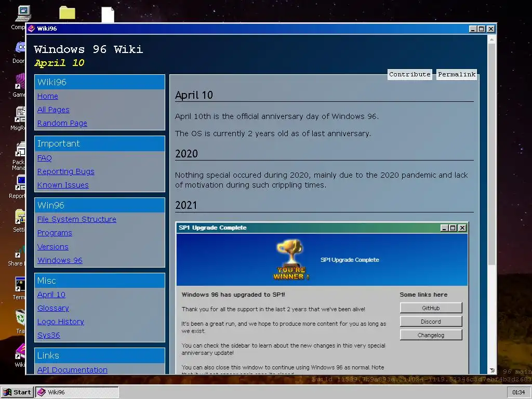Click the Windows 96 Wiki page title
532x399 pixels.
click(88, 49)
